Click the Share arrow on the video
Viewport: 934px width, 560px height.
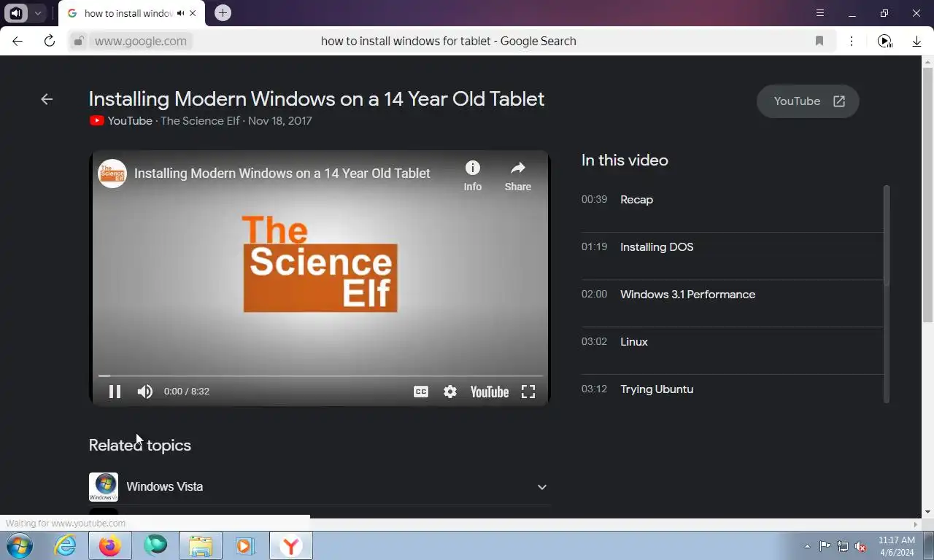518,176
